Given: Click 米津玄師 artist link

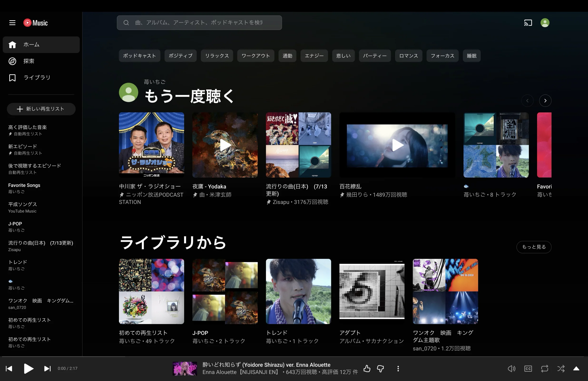Looking at the screenshot, I should 220,195.
